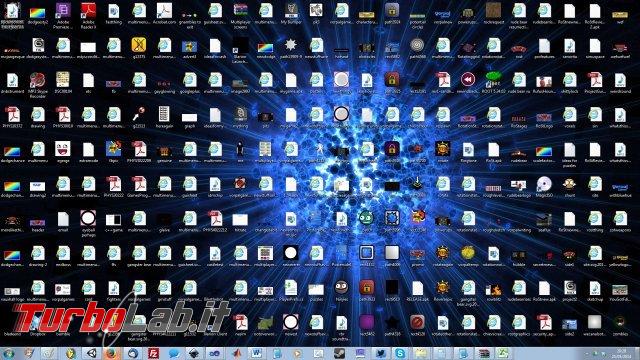Open the Adobe Reader 9 shortcut
The image size is (640, 360).
coord(88,11)
